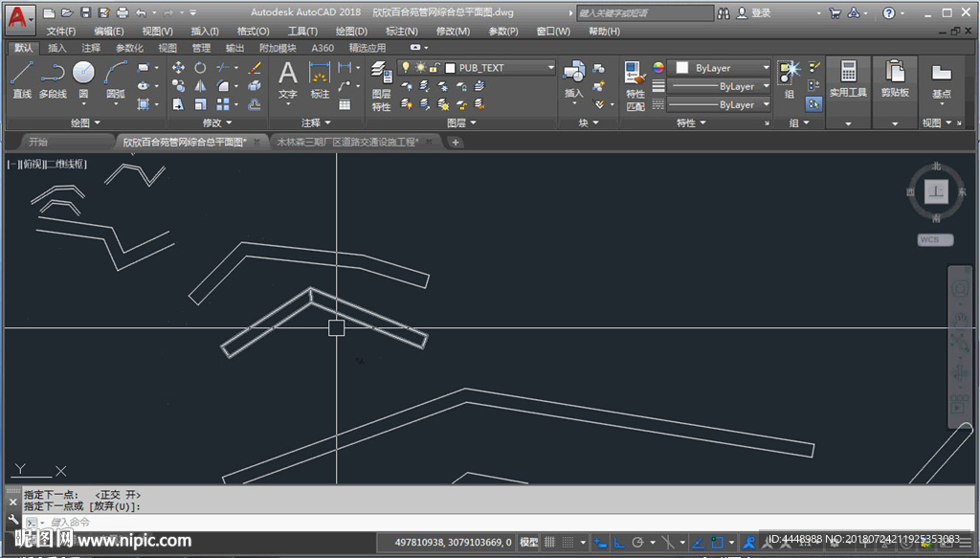This screenshot has width=980, height=558.
Task: Click the 基点 base view icon
Action: pos(942,81)
